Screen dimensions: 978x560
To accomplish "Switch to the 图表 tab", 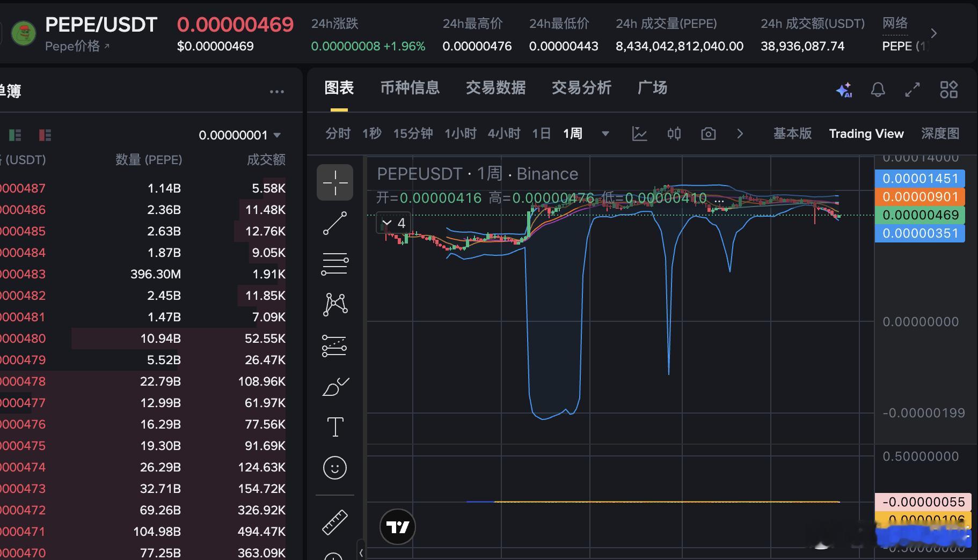I will point(339,88).
